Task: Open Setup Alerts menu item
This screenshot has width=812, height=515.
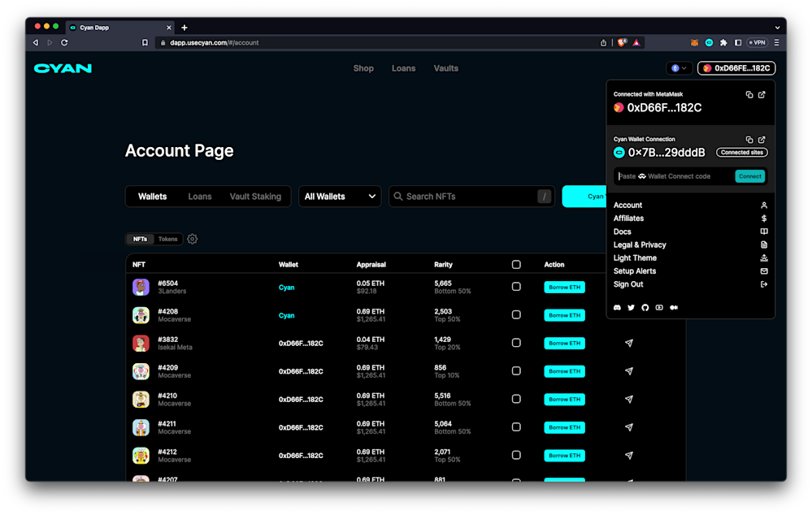Action: [x=690, y=271]
